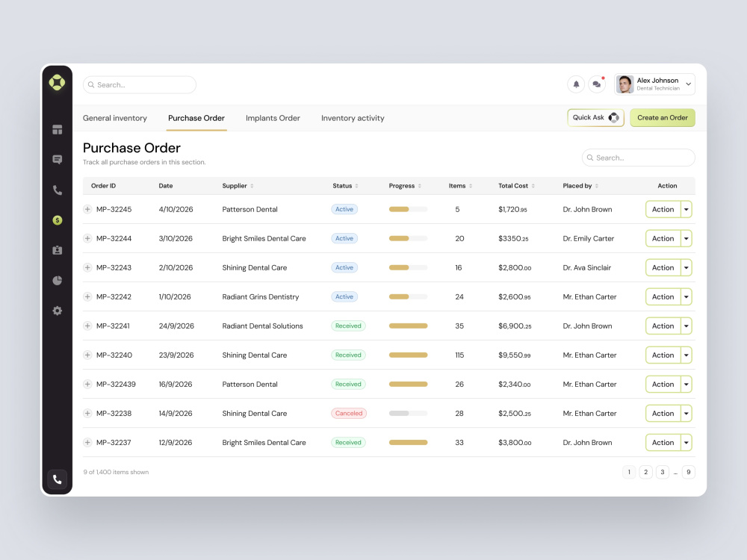Click Action button for order MP-32238

coord(663,414)
